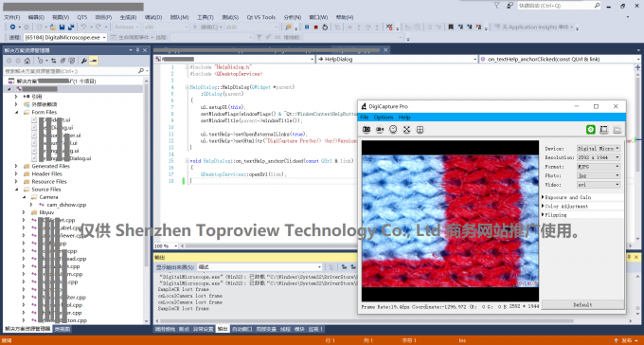The width and height of the screenshot is (644, 345).
Task: Toggle the highlighted preview-selected-items button
Action: [94, 61]
